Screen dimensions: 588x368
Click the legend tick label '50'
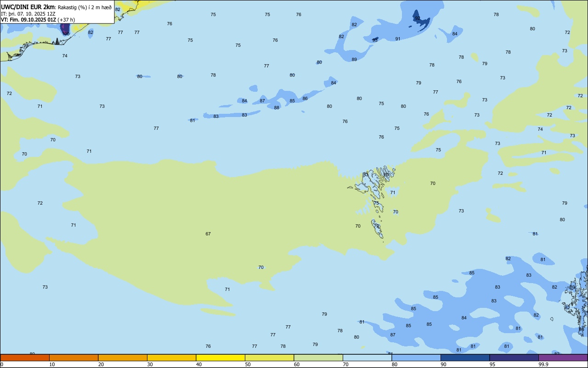click(x=248, y=364)
